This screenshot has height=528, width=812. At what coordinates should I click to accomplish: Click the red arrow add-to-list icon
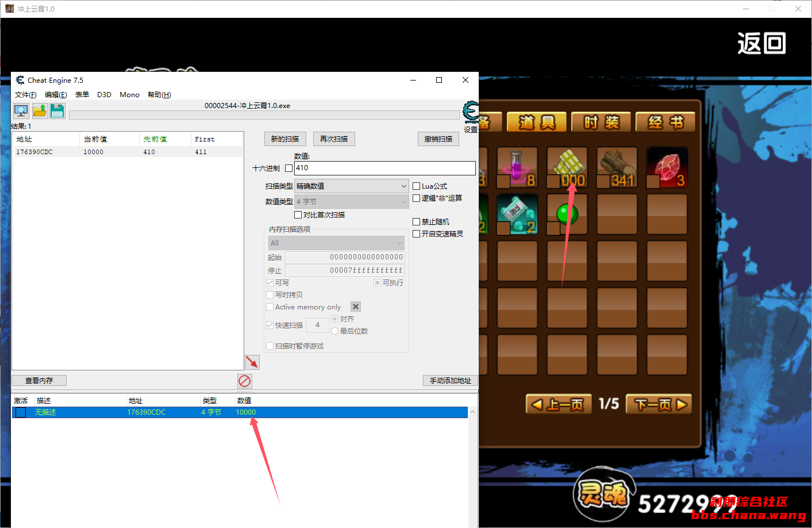click(252, 362)
